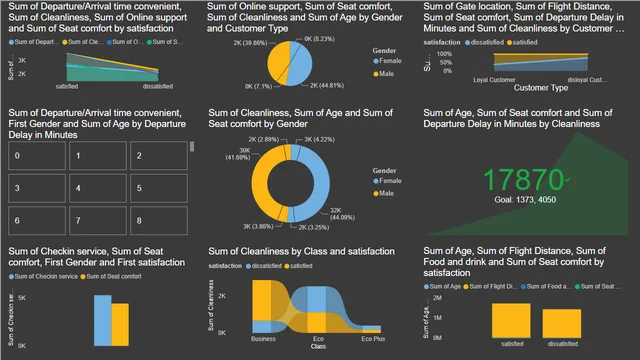
Task: Click the satisfied yellow column in bottom-right chart
Action: [x=511, y=320]
